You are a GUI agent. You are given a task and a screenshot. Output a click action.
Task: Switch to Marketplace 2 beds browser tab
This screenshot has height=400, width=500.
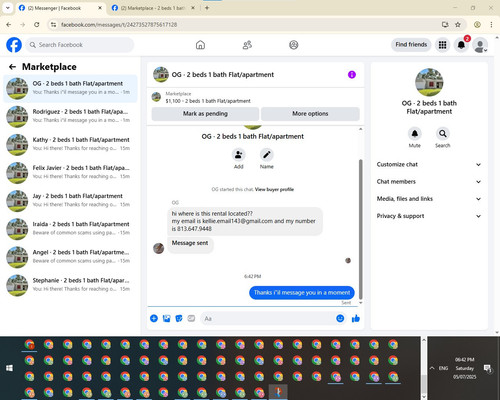pyautogui.click(x=153, y=8)
